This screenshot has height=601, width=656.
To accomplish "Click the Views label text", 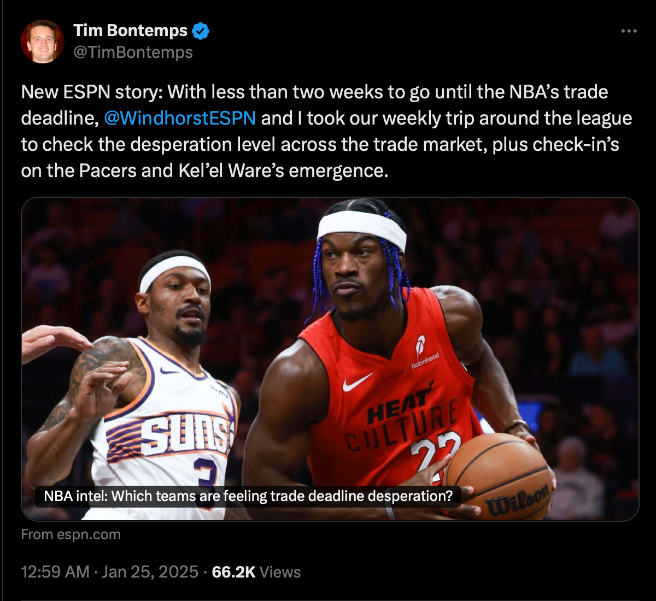I will click(280, 572).
